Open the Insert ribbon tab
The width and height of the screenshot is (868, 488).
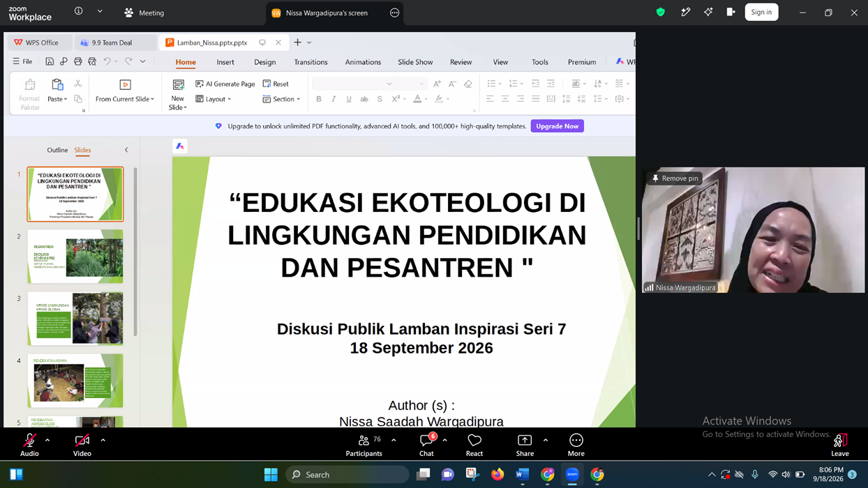[225, 62]
